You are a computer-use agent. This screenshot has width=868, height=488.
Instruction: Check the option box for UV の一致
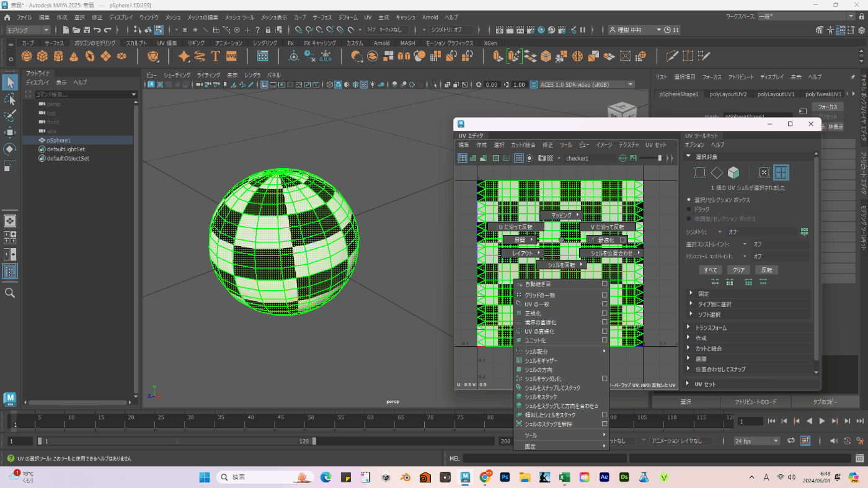pyautogui.click(x=604, y=304)
